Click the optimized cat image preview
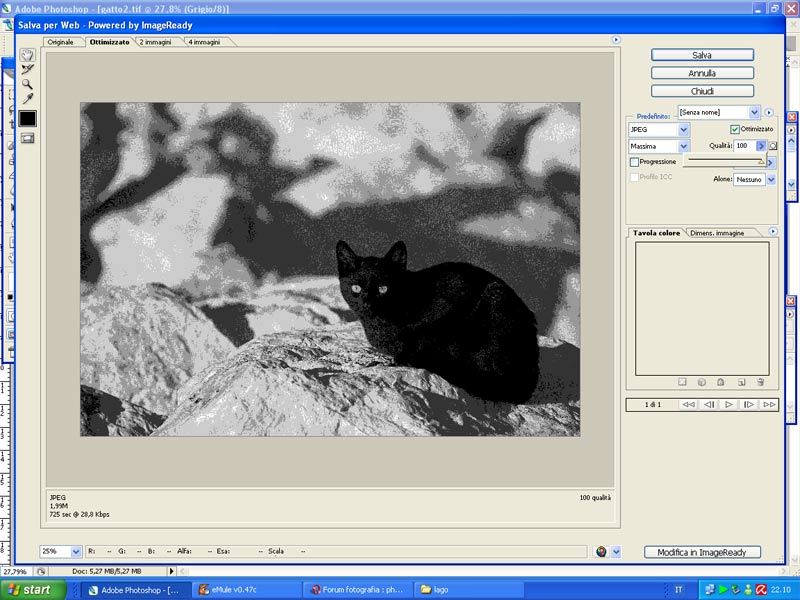The height and width of the screenshot is (600, 800). pos(330,269)
